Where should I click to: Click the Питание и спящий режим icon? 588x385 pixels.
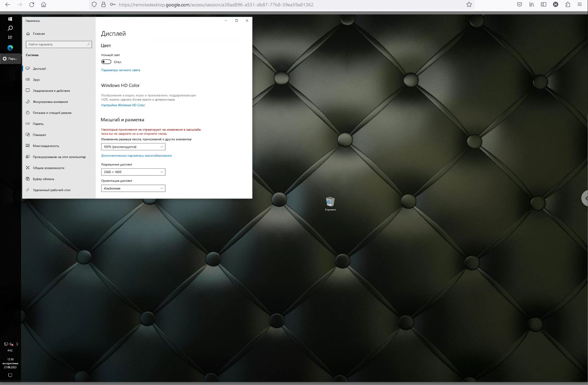click(28, 113)
